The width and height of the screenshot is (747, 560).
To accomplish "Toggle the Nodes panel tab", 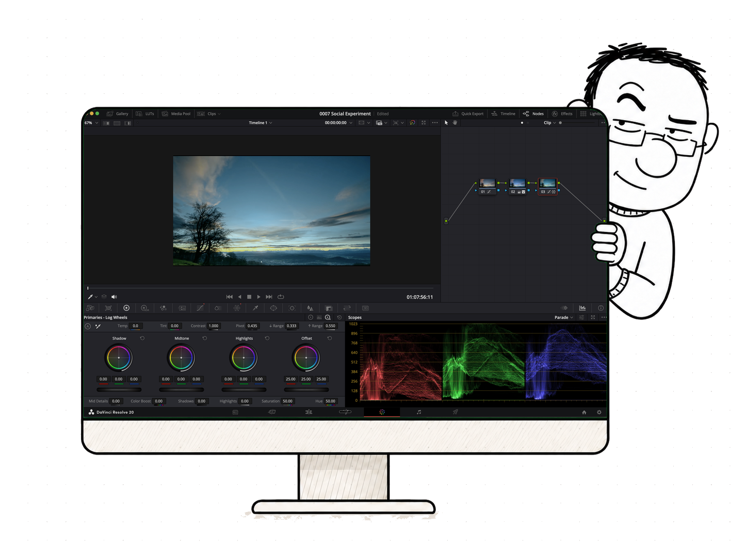I will (533, 113).
